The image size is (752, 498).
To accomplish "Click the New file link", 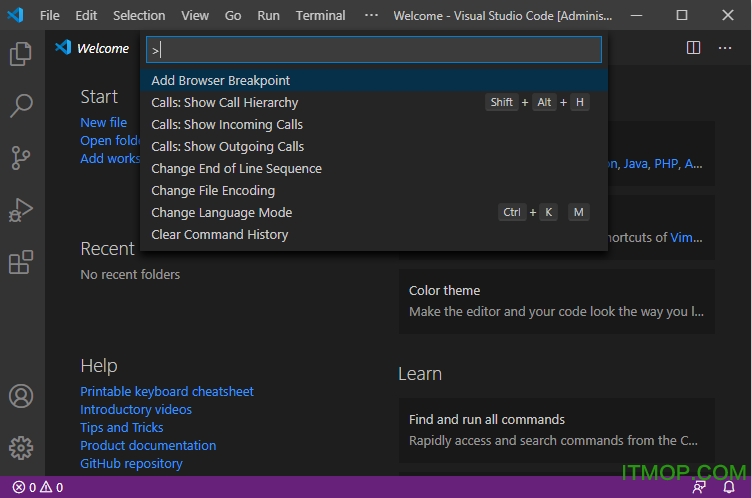I will 104,123.
